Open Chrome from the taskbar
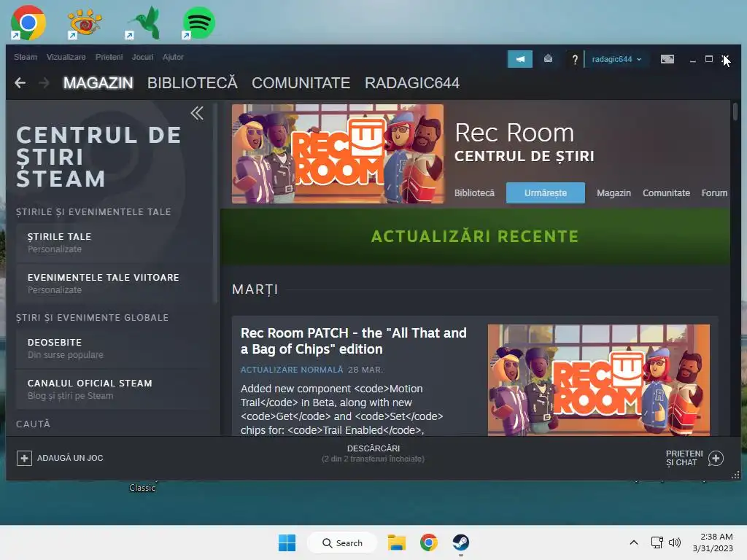The image size is (747, 560). 429,542
